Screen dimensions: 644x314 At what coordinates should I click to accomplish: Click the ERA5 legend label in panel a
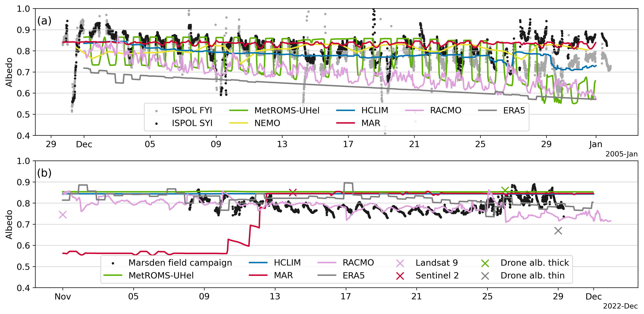tap(514, 110)
